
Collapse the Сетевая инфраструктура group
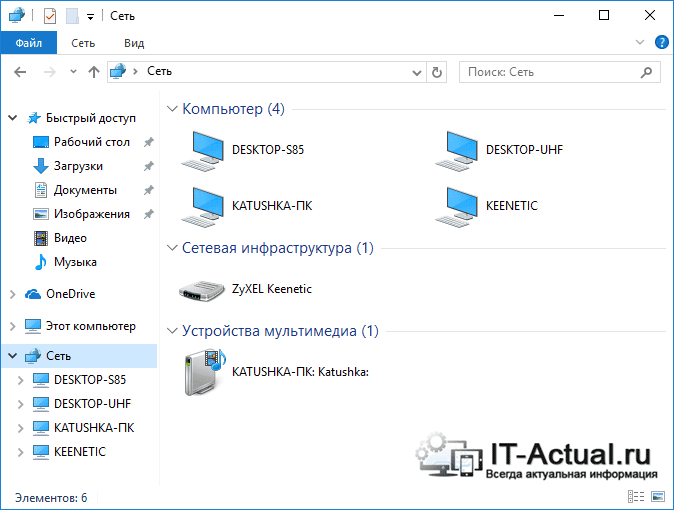pos(172,248)
